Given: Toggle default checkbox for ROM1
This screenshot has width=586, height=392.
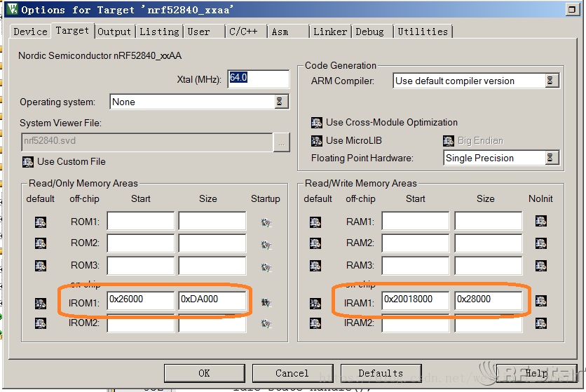Looking at the screenshot, I should click(41, 222).
